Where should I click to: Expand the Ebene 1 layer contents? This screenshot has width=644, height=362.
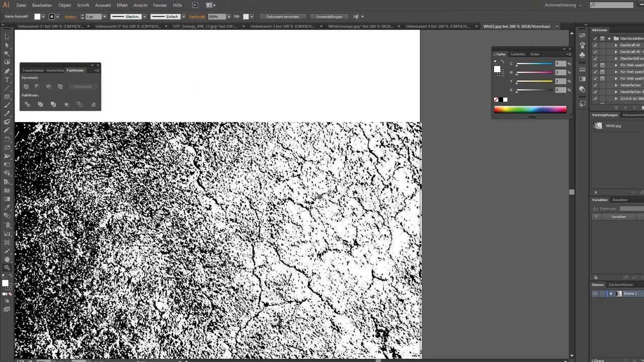(611, 294)
